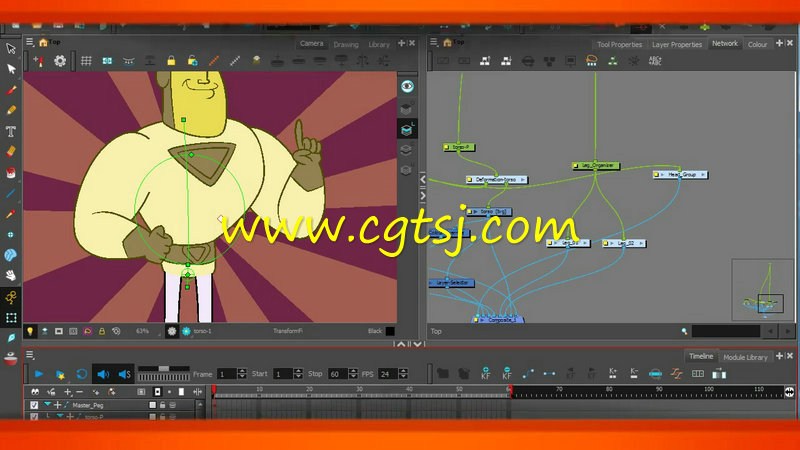Click Delete Keyframe button in timeline toolbar
Viewport: 800px width, 450px height.
506,374
